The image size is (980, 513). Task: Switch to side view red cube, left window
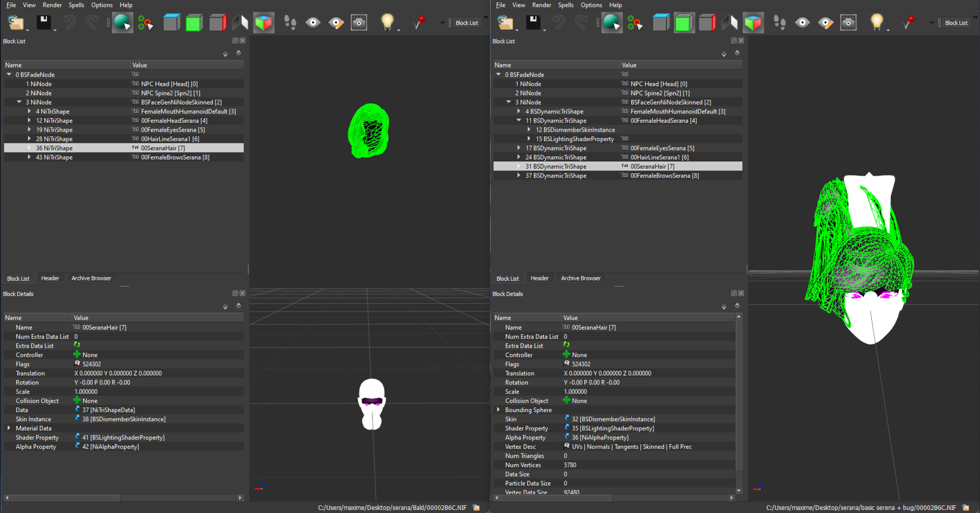pyautogui.click(x=217, y=22)
